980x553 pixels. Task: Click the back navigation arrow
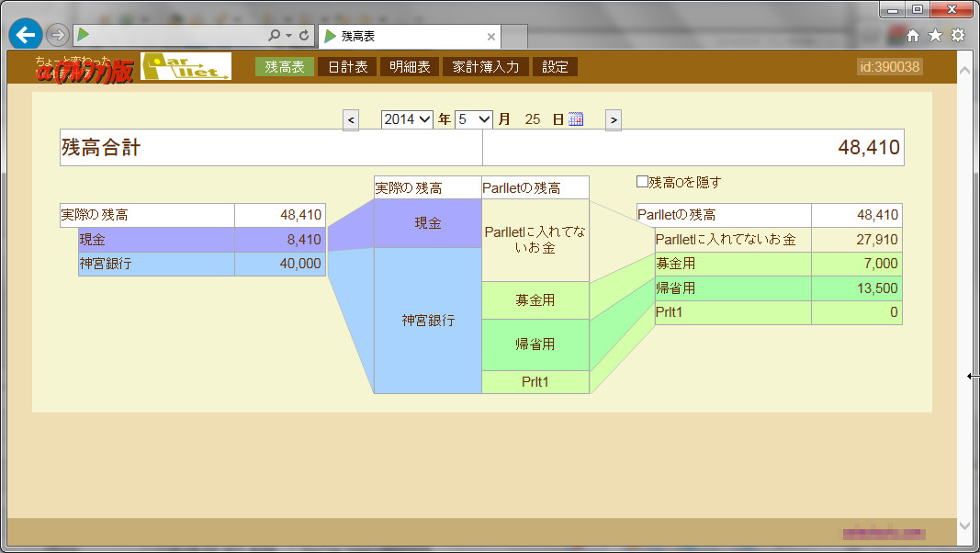click(x=24, y=35)
